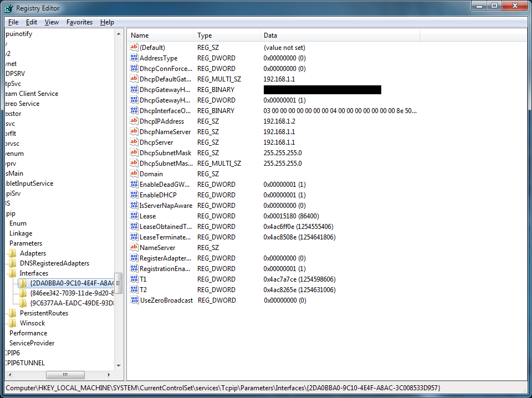Open the Edit menu

31,22
